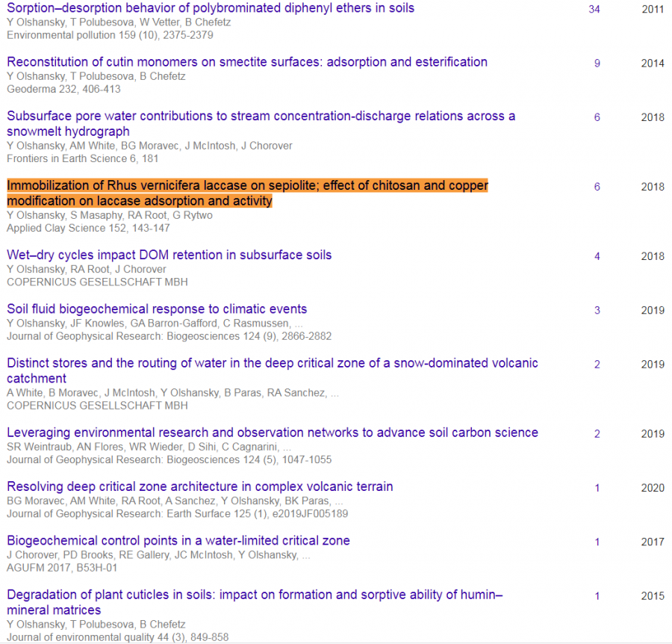Select authors 'Y Olshansky, T Polubesova, W Vetter, B Chefetz'
The image size is (672, 644).
point(119,22)
